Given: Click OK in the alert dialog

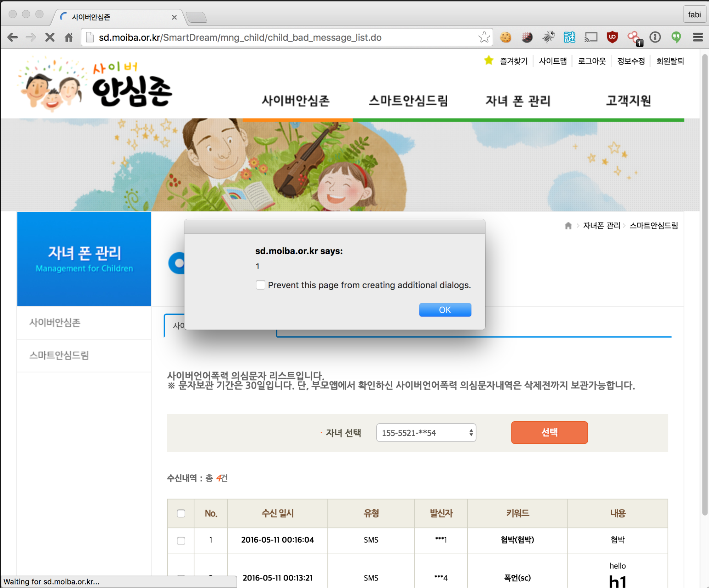Looking at the screenshot, I should [445, 310].
